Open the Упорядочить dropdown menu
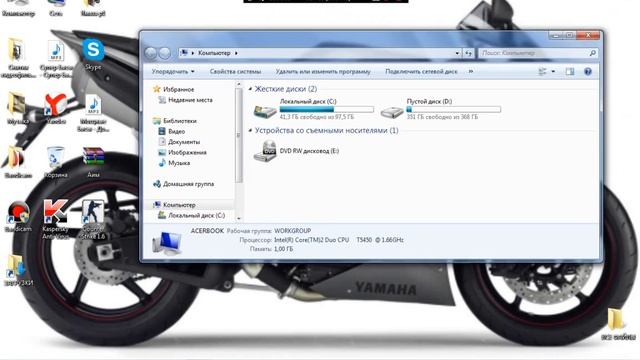This screenshot has height=360, width=640. click(x=173, y=71)
